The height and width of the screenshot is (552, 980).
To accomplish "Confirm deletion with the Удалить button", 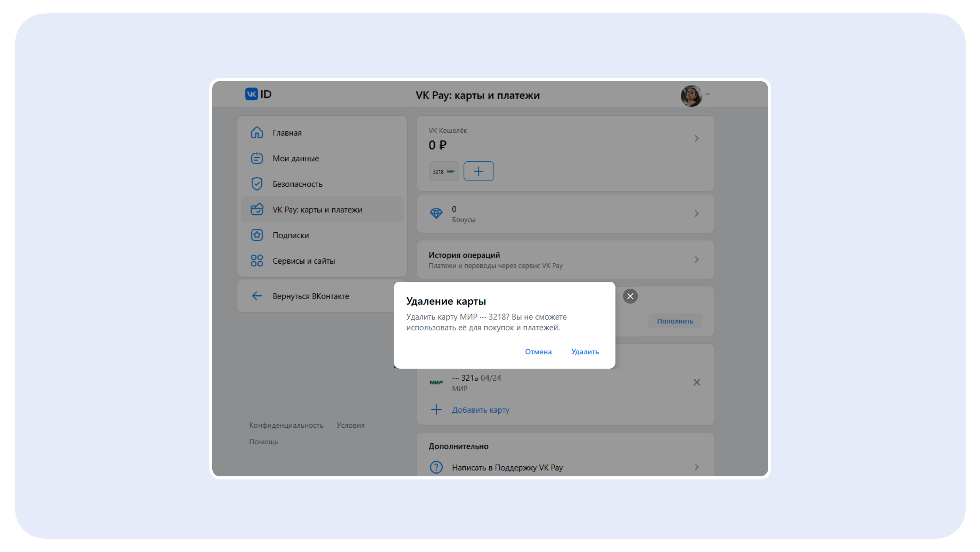I will (585, 352).
